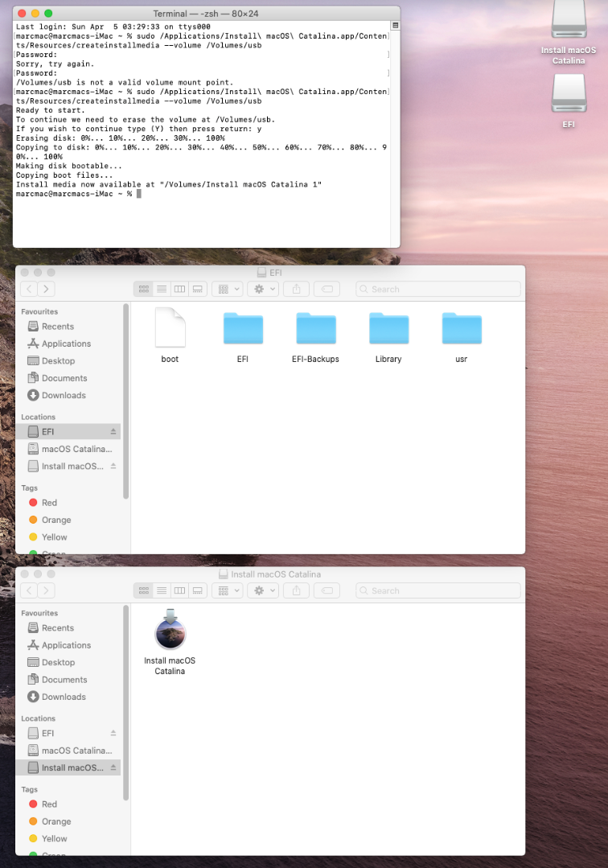Select macOS Catalina volume in EFI window sidebar
This screenshot has height=868, width=608.
pyautogui.click(x=68, y=449)
